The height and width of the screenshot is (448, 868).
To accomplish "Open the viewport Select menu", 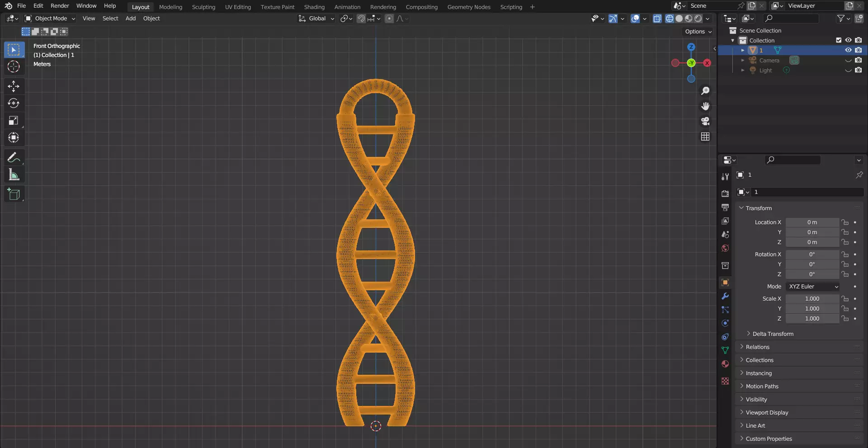I will click(x=110, y=19).
